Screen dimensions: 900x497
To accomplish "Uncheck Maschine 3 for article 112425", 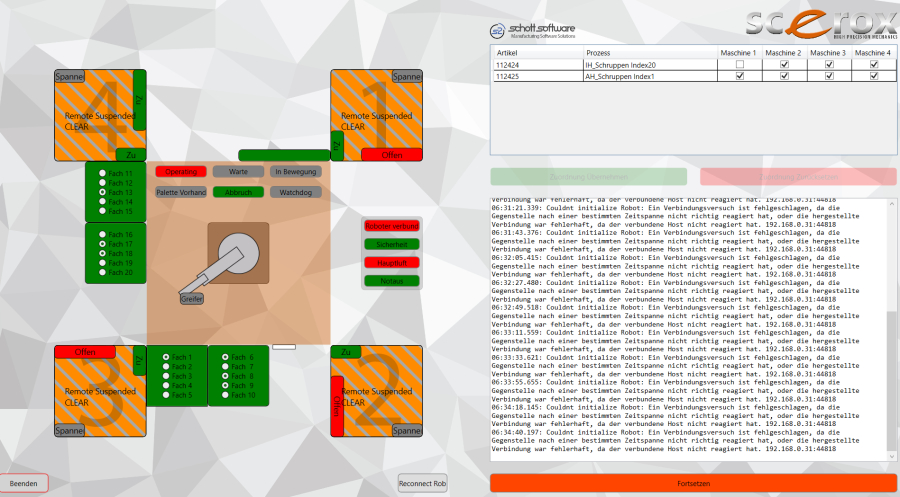I will click(x=829, y=76).
